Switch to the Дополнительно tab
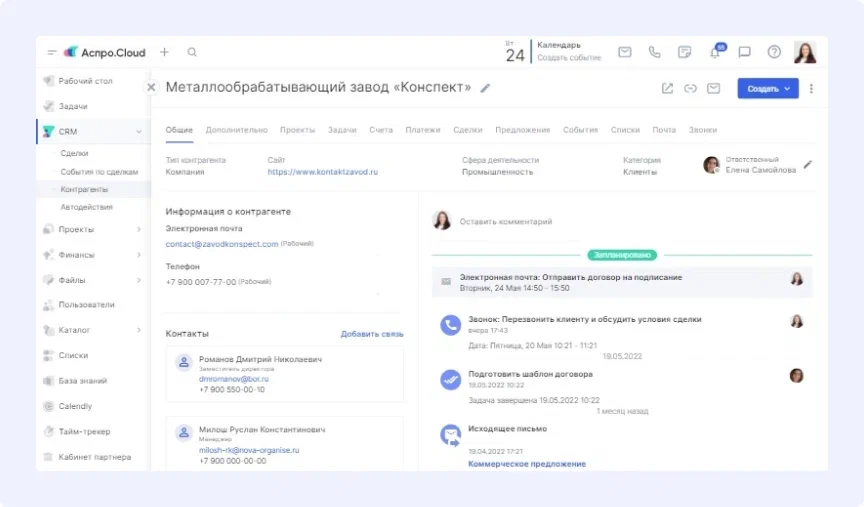Screen dimensions: 864x507 [236, 130]
